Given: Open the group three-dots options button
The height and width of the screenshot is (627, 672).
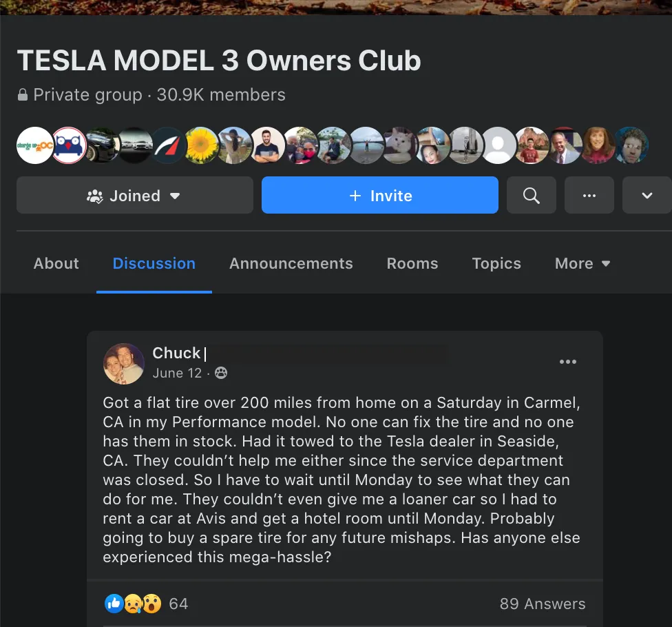Looking at the screenshot, I should (x=589, y=195).
